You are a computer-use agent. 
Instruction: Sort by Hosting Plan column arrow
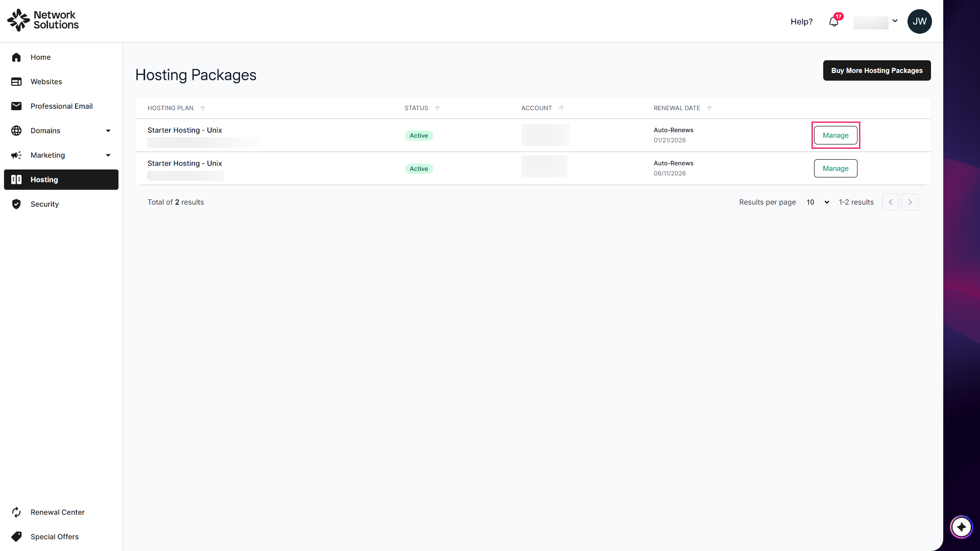pos(203,108)
